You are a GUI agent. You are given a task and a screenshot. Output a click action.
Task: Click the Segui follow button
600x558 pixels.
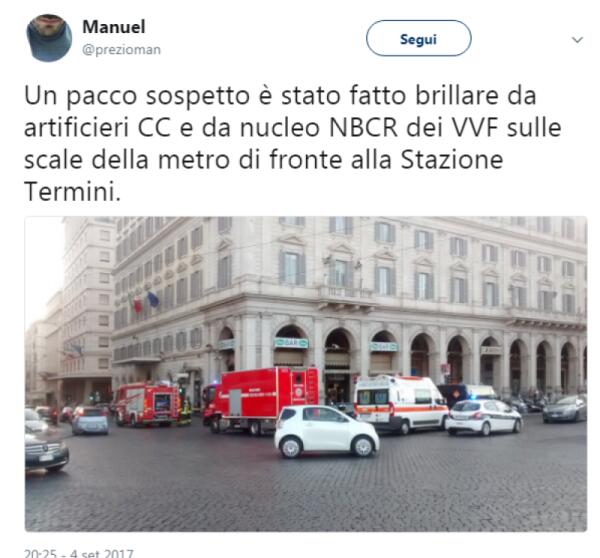pos(418,38)
